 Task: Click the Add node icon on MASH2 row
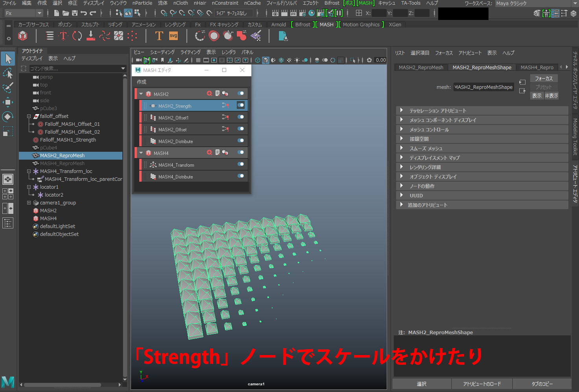coord(209,94)
